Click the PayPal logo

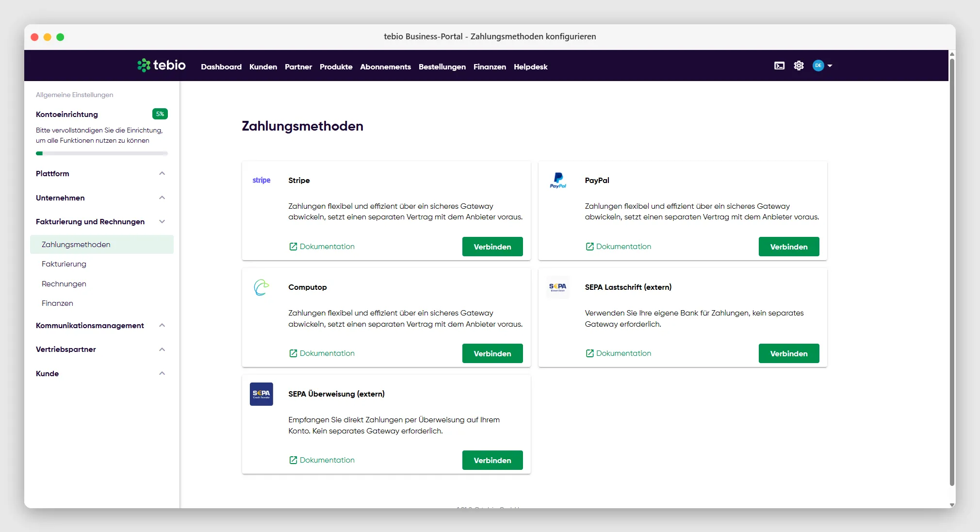coord(558,180)
